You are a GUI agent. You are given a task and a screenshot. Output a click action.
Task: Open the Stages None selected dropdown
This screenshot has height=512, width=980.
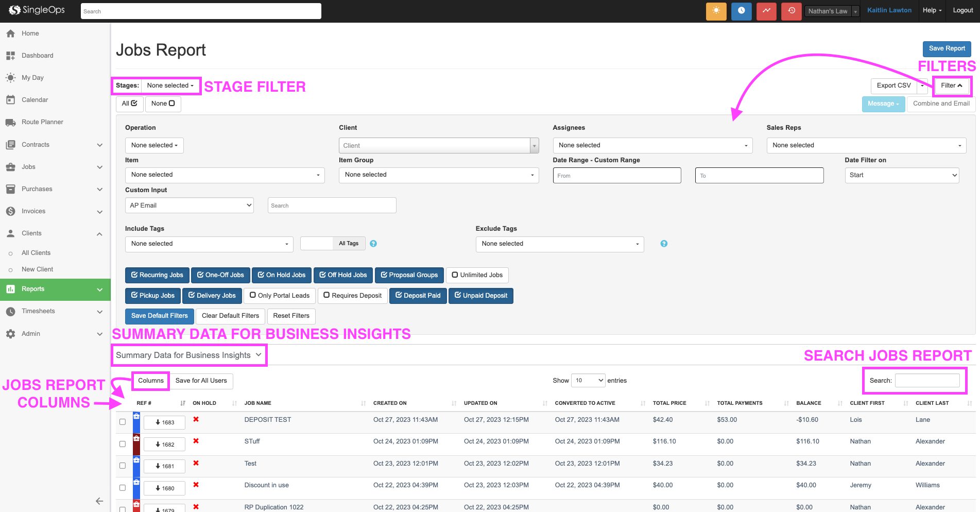click(170, 86)
